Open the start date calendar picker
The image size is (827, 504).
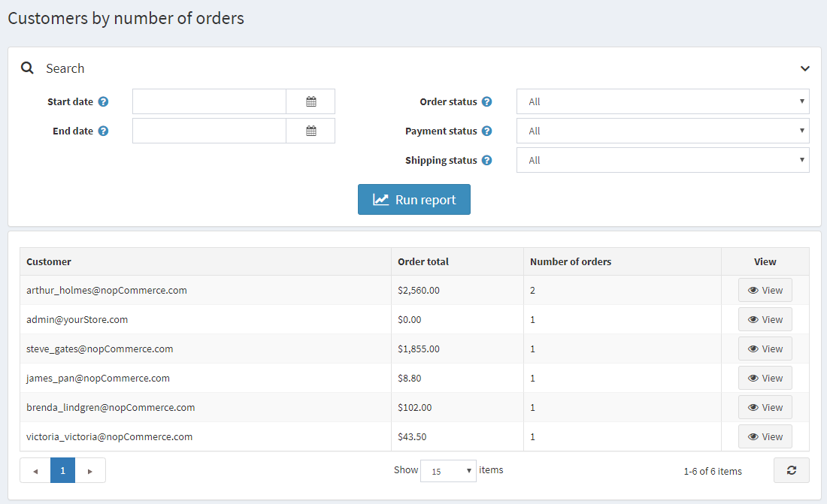(x=310, y=101)
